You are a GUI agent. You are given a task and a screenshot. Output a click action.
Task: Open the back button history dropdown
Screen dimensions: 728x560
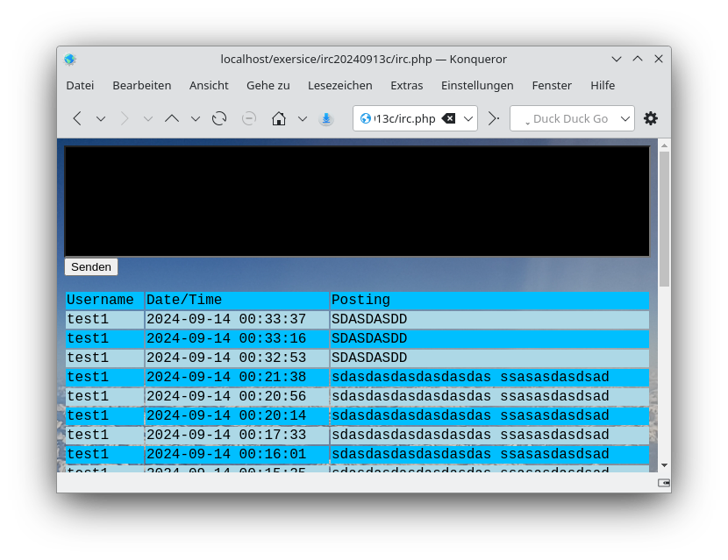click(x=99, y=118)
